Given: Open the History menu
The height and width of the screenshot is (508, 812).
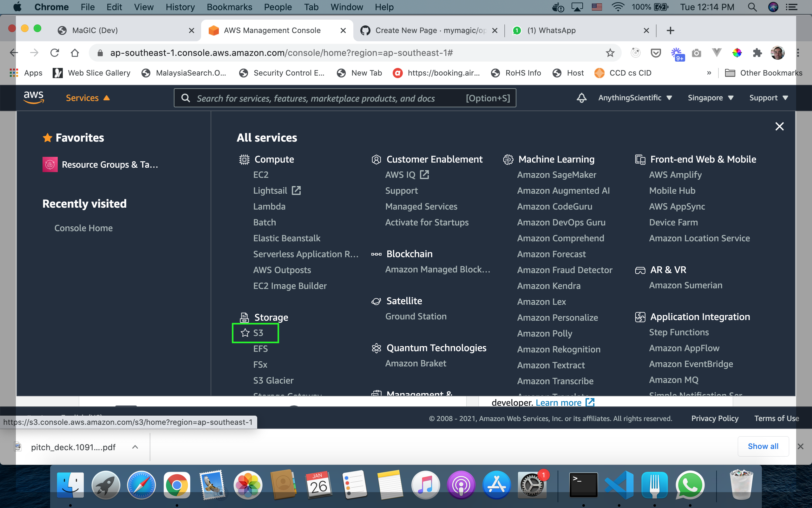Looking at the screenshot, I should pos(180,7).
